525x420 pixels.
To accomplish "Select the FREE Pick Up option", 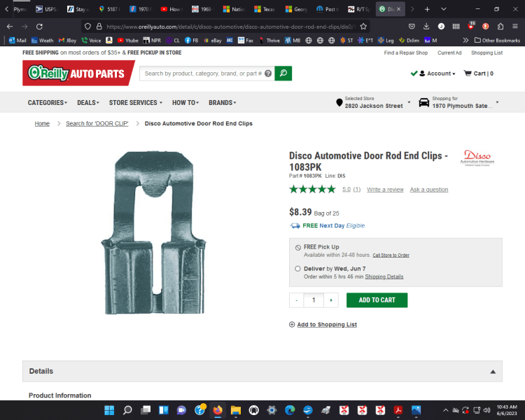I will [x=298, y=248].
